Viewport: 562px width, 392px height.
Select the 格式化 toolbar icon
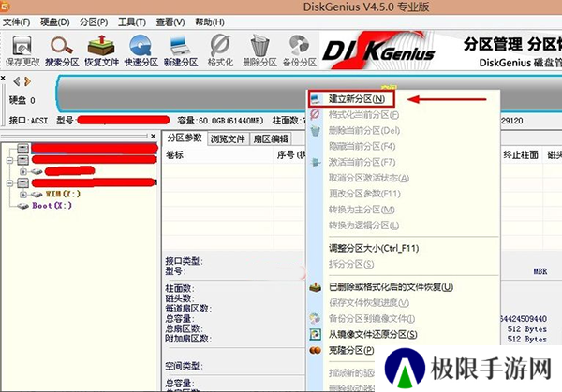220,51
